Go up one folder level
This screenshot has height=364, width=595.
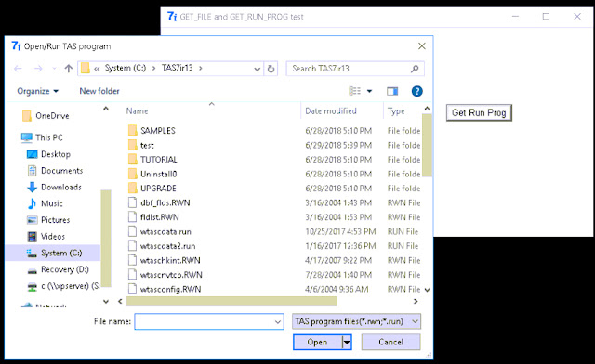click(68, 69)
